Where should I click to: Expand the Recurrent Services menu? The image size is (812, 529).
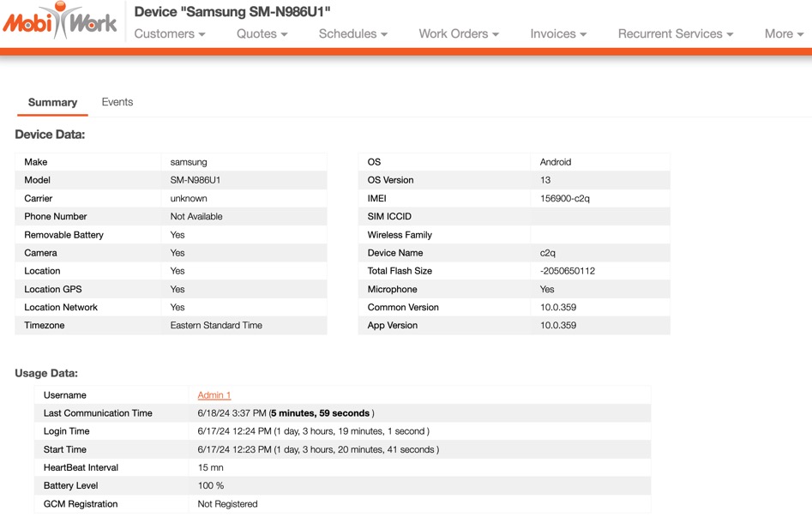(676, 34)
